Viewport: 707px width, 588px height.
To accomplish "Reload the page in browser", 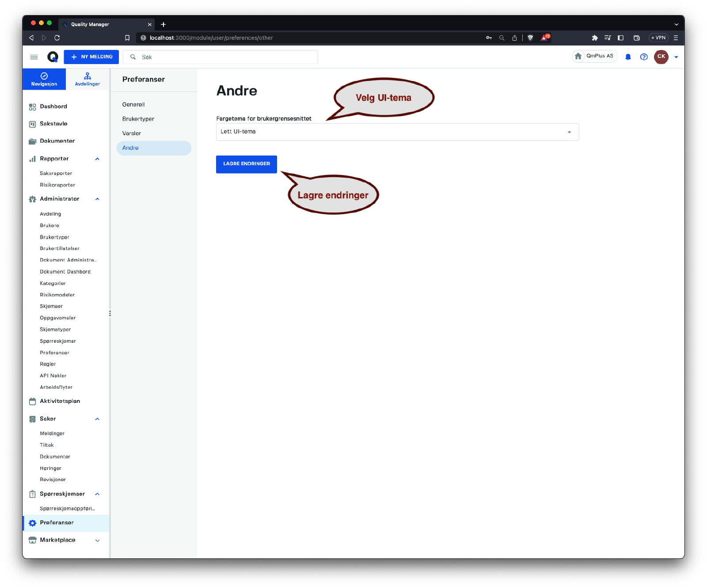I will [57, 38].
